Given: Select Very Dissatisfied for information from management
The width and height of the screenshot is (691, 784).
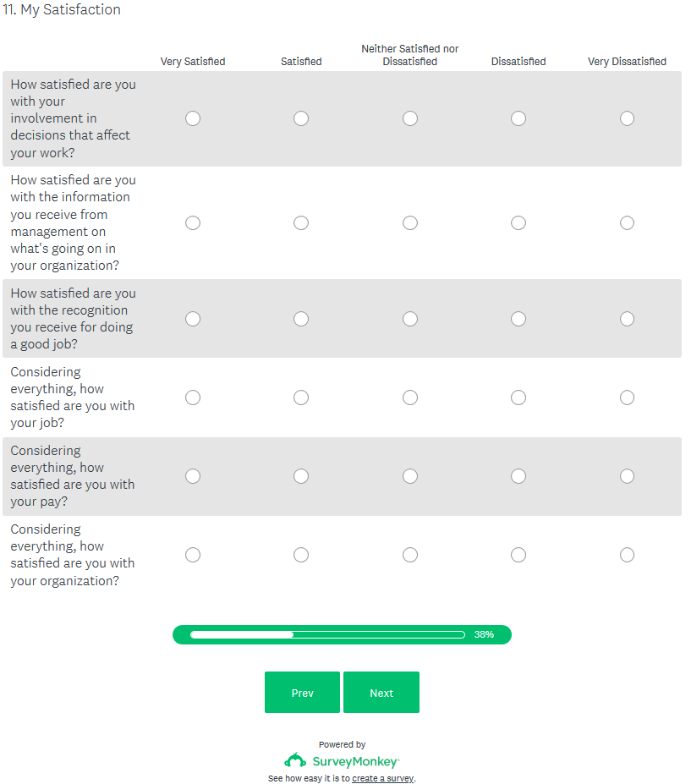Looking at the screenshot, I should point(627,222).
